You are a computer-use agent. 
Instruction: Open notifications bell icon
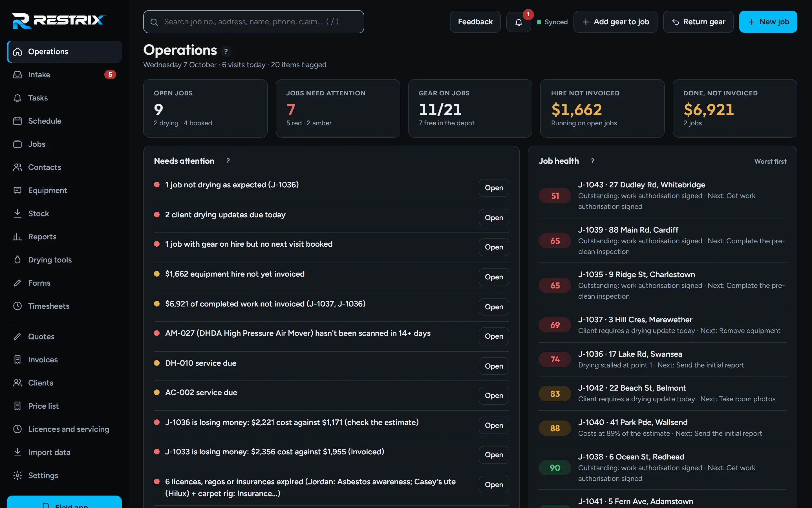(x=518, y=22)
